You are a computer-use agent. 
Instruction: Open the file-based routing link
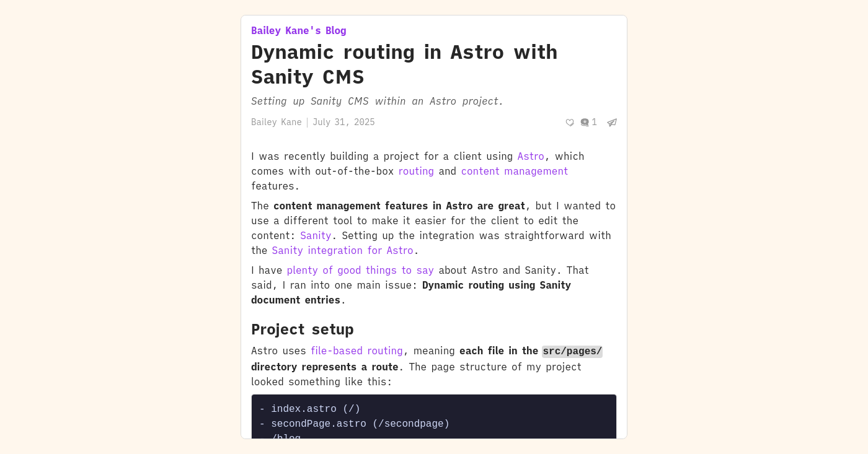[x=356, y=351]
